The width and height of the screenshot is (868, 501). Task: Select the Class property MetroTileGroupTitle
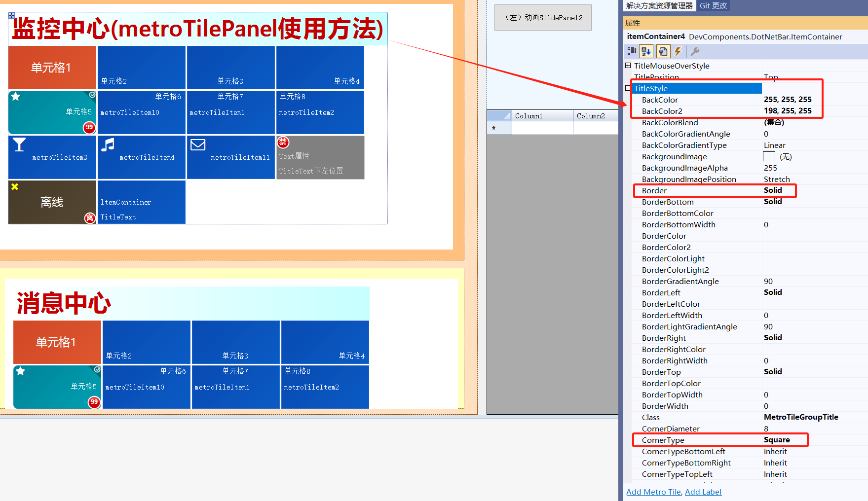coord(750,417)
